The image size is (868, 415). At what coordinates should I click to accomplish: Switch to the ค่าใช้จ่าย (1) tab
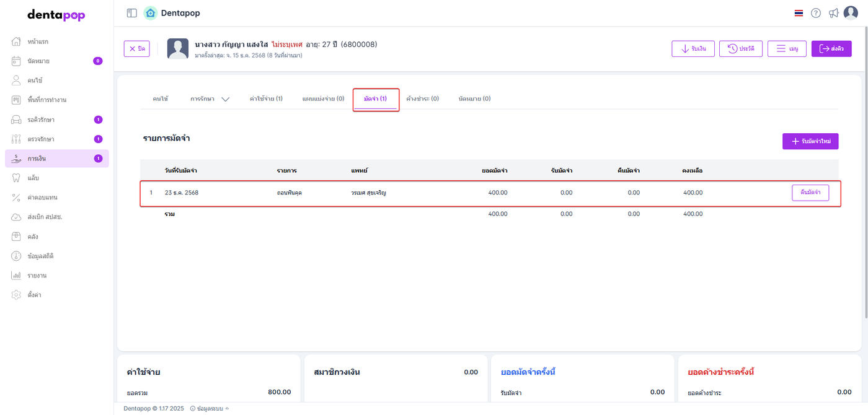(x=266, y=99)
